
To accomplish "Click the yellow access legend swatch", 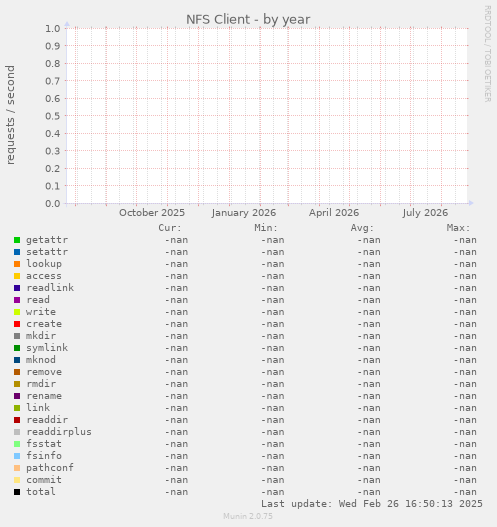I will point(17,276).
